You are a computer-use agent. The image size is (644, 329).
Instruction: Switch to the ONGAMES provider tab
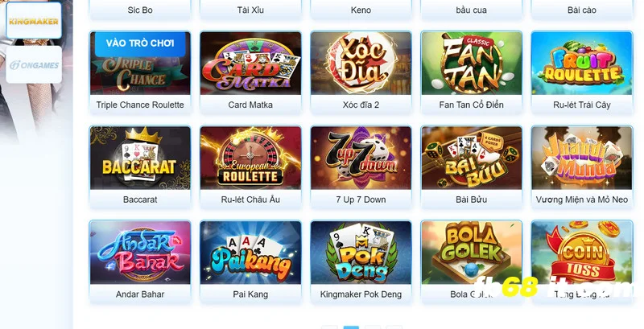point(34,65)
